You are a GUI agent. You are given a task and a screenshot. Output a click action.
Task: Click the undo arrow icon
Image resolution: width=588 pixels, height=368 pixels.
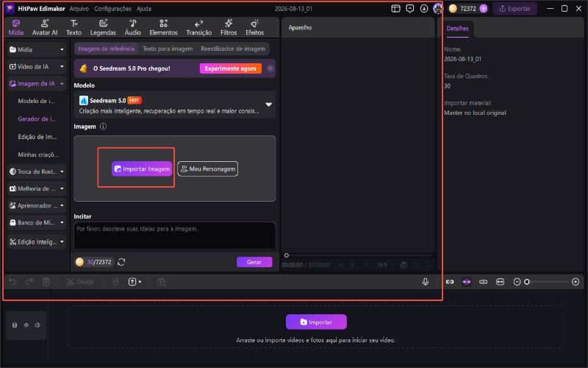click(x=12, y=282)
